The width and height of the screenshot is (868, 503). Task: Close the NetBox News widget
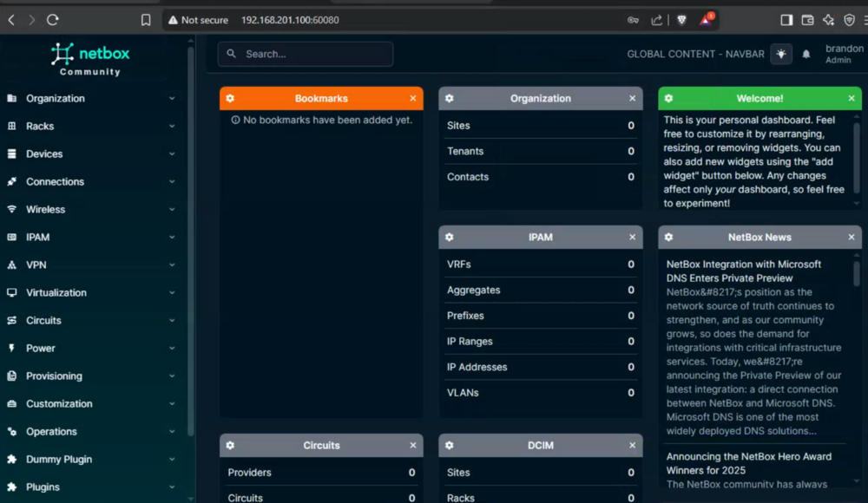click(x=852, y=238)
